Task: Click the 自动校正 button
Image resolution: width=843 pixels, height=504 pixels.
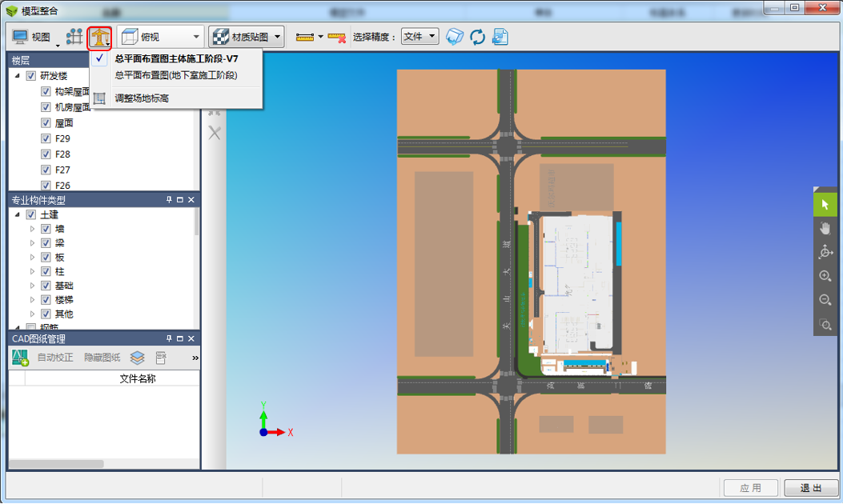Action: (54, 358)
